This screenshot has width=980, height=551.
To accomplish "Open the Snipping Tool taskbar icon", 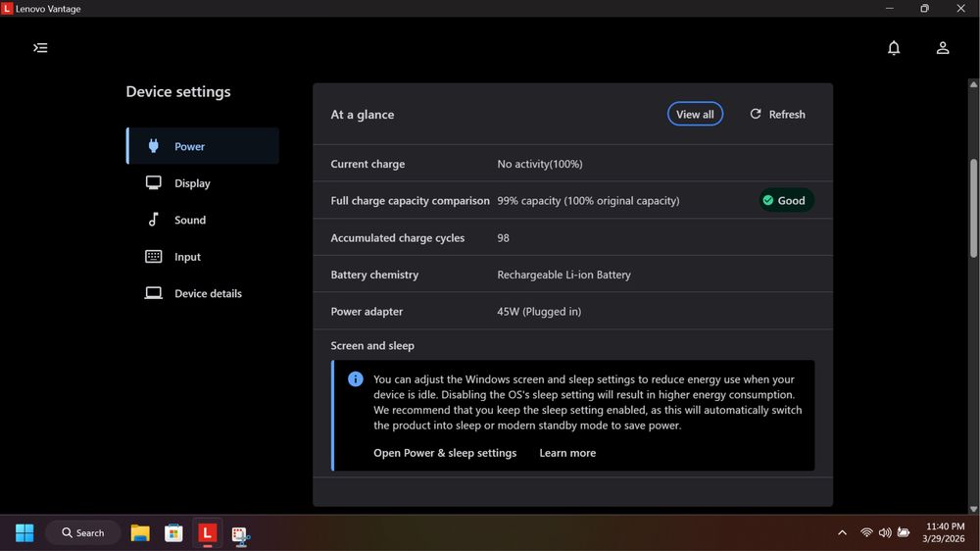I will click(241, 534).
